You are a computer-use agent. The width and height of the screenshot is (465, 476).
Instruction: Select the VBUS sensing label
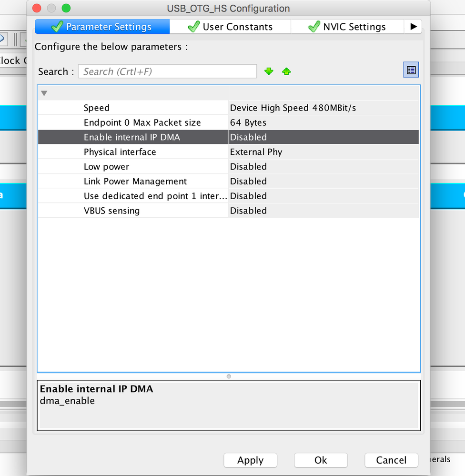pyautogui.click(x=111, y=211)
